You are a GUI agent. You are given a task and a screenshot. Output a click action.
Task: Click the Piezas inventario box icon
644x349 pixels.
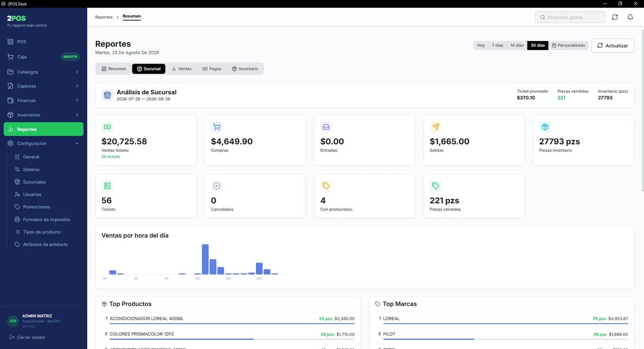(x=545, y=127)
